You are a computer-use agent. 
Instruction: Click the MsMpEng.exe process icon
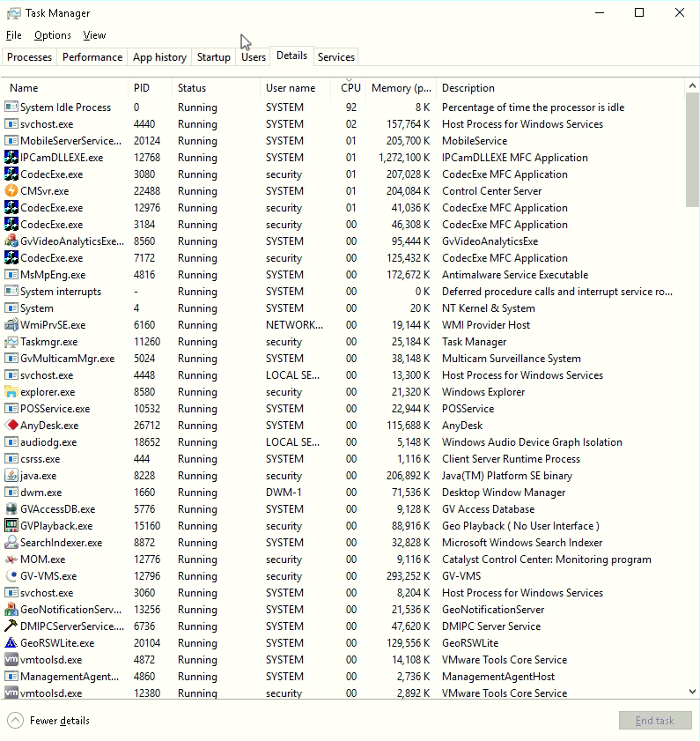click(x=11, y=275)
